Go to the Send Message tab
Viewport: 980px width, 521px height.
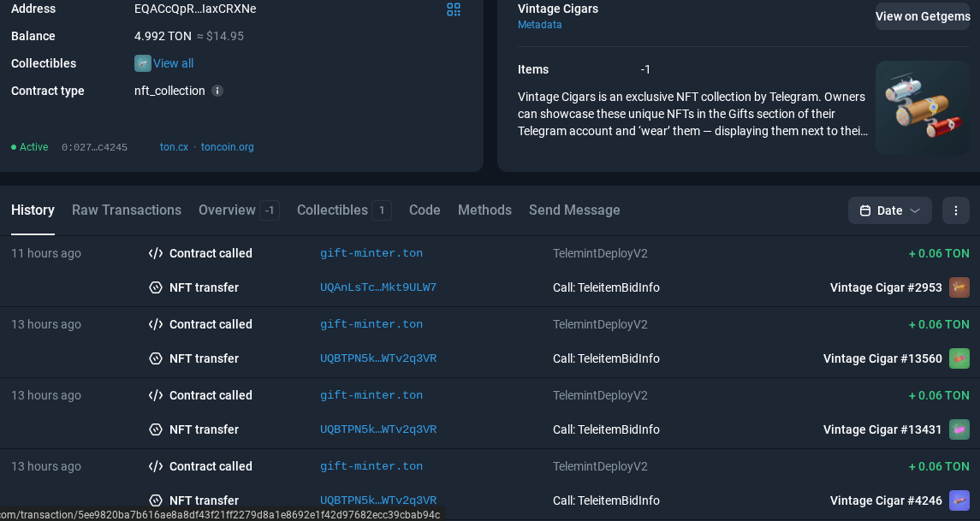574,210
